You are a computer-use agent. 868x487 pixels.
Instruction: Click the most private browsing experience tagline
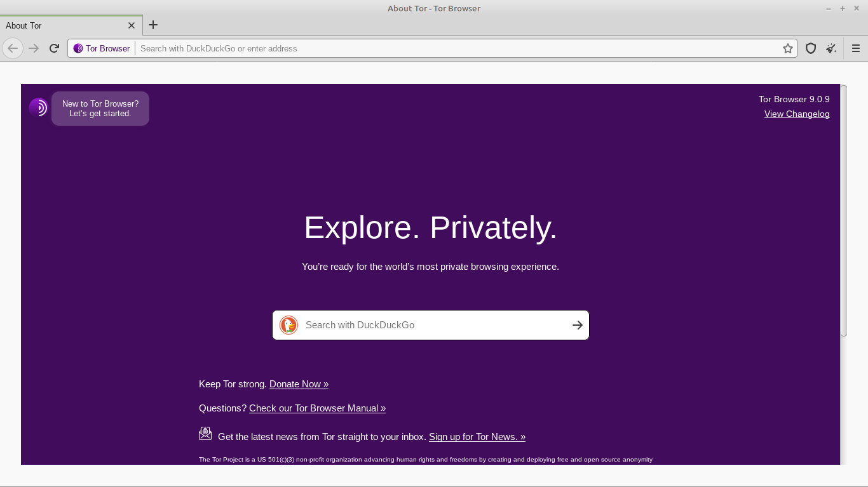431,267
